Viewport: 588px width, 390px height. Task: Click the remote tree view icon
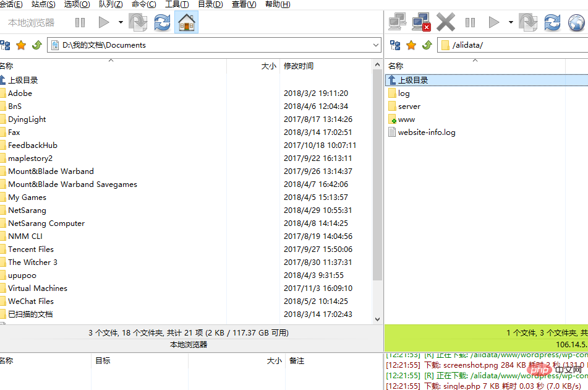click(395, 45)
